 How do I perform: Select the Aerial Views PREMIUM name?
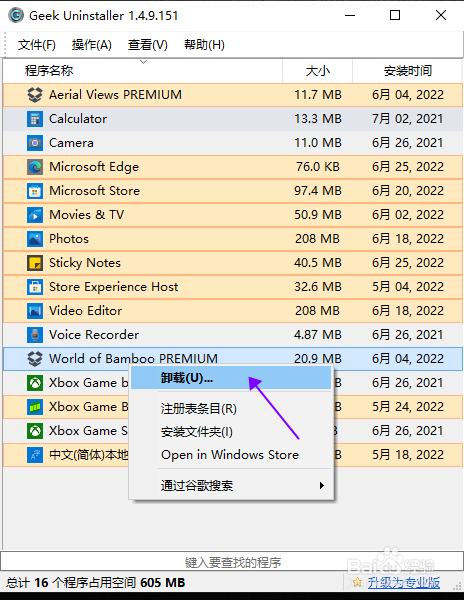[x=115, y=95]
